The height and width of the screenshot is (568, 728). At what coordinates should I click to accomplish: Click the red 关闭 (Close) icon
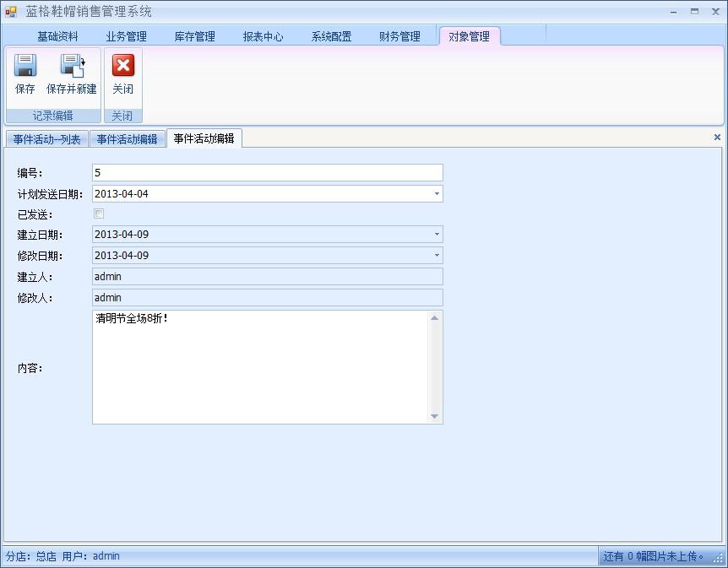[122, 74]
